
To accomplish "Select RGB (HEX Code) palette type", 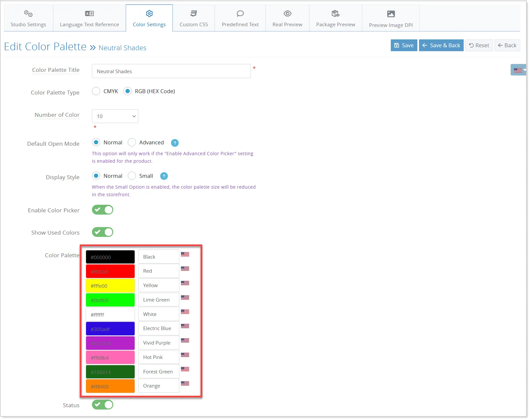I will [127, 91].
